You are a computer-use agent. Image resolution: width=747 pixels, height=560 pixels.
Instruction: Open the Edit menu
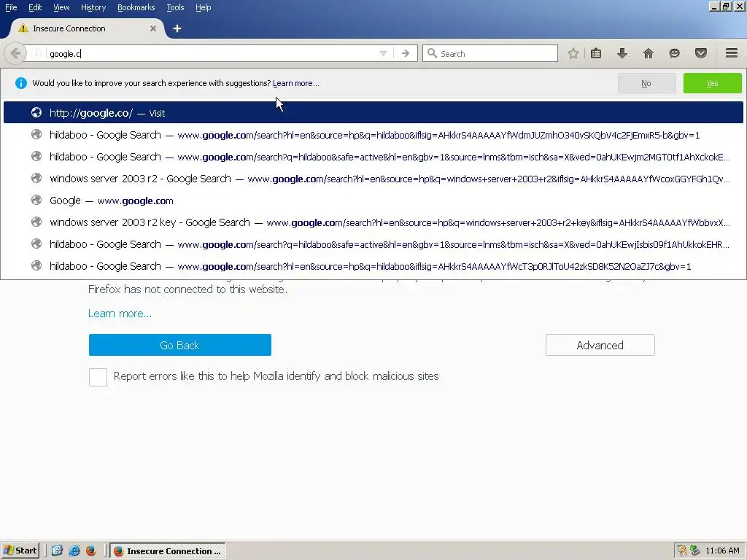pos(35,7)
